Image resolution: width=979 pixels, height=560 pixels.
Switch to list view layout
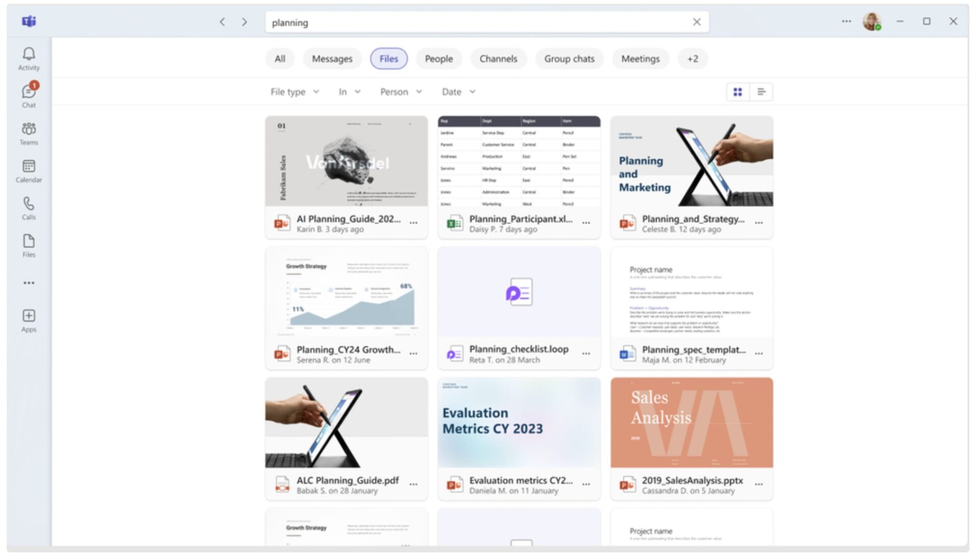[761, 92]
